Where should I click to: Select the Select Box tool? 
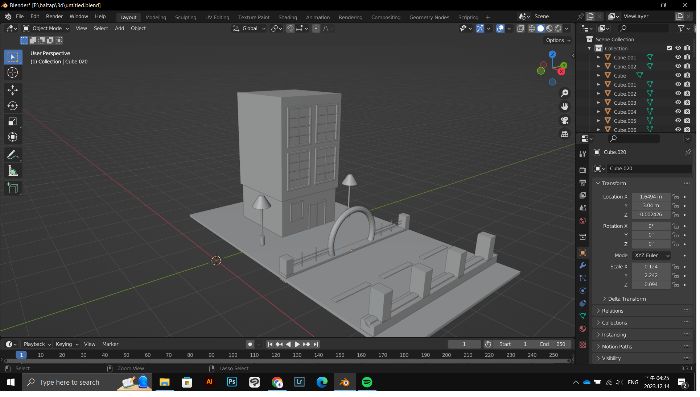point(13,57)
